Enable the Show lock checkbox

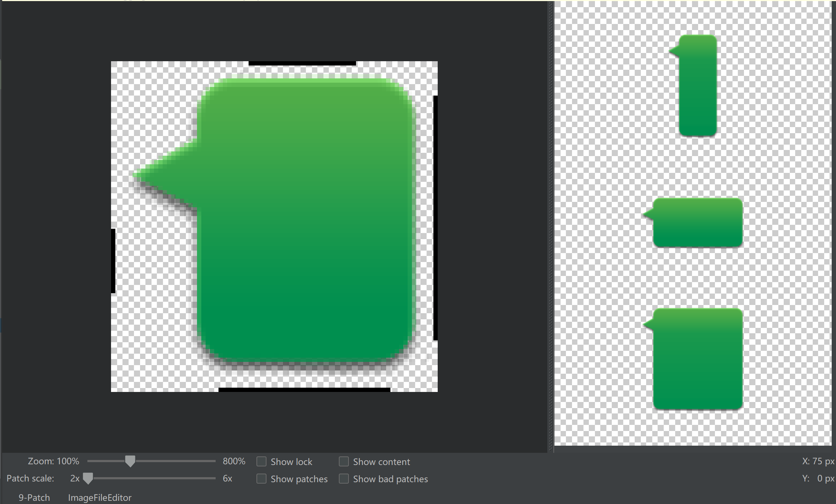click(261, 461)
